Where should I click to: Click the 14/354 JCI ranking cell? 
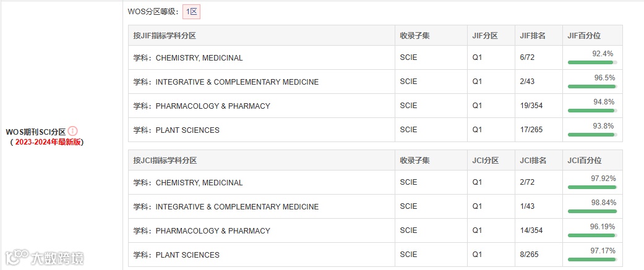531,230
